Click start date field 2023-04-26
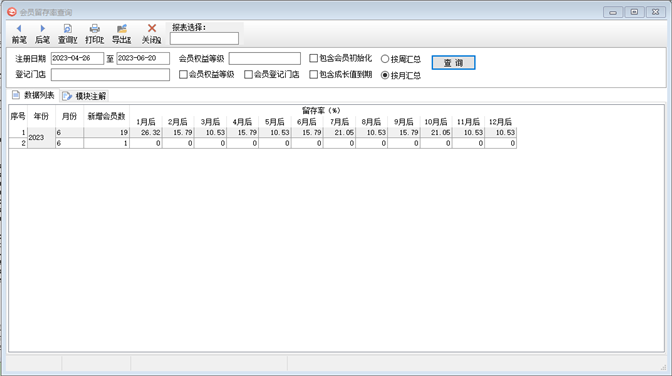The image size is (672, 376). (77, 58)
